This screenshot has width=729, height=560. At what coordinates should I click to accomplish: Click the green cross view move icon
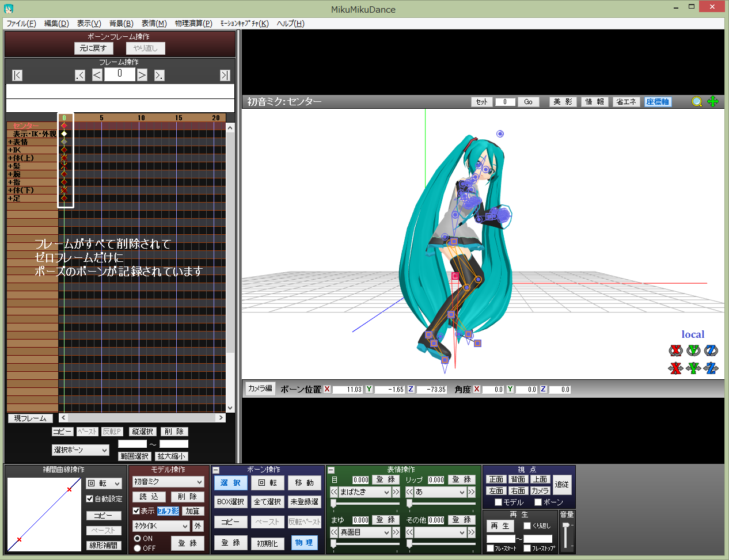click(713, 102)
